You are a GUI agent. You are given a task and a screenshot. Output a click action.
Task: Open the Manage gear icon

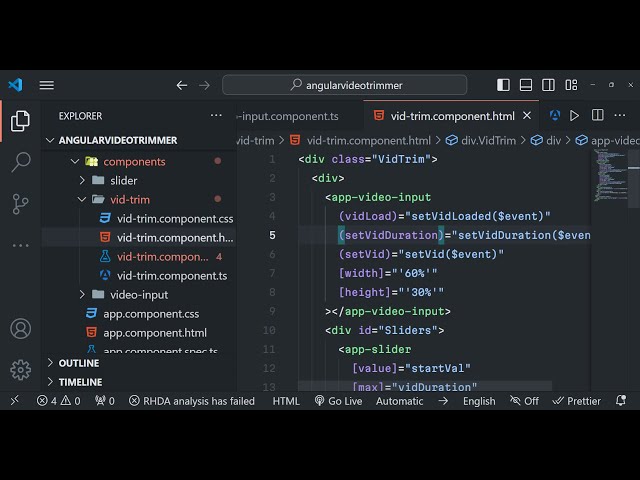pyautogui.click(x=20, y=370)
